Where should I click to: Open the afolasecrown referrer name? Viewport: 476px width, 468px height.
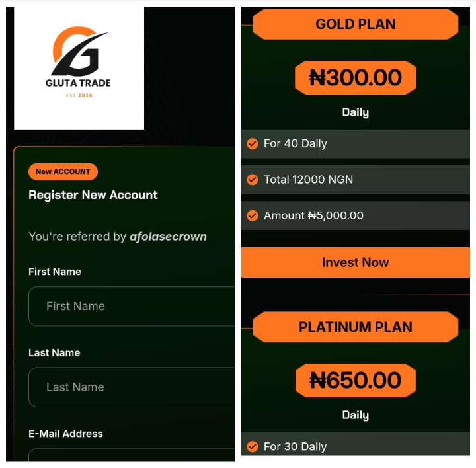[168, 237]
